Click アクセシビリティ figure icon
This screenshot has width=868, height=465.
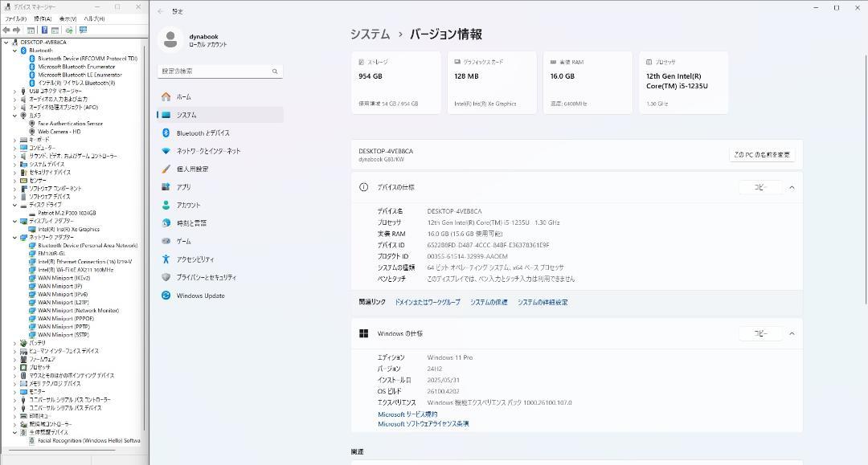(x=166, y=259)
